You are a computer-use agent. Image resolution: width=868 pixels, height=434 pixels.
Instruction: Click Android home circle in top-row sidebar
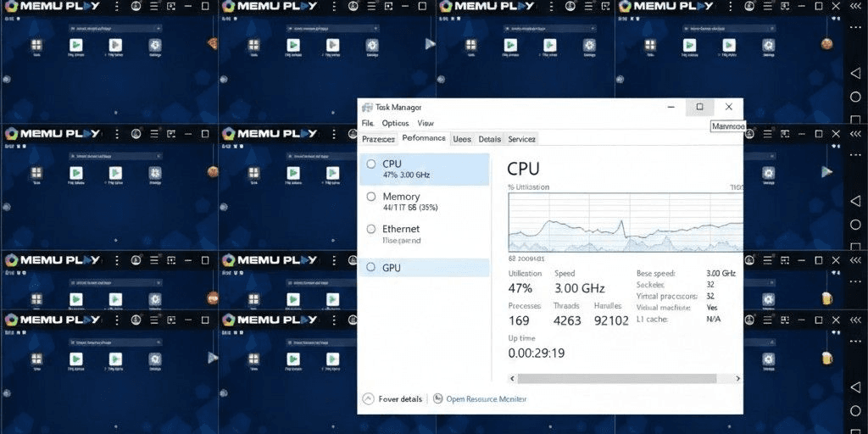coord(855,97)
